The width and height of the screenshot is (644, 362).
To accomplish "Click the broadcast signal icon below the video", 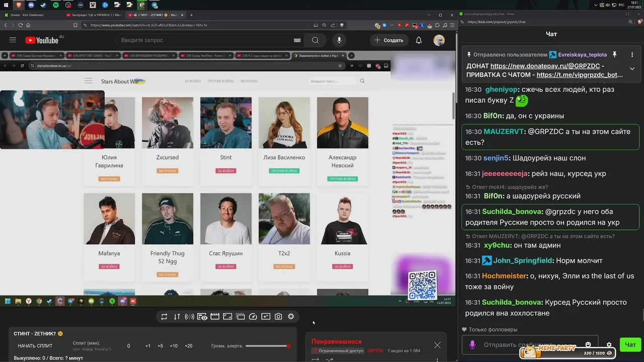I will (190, 316).
